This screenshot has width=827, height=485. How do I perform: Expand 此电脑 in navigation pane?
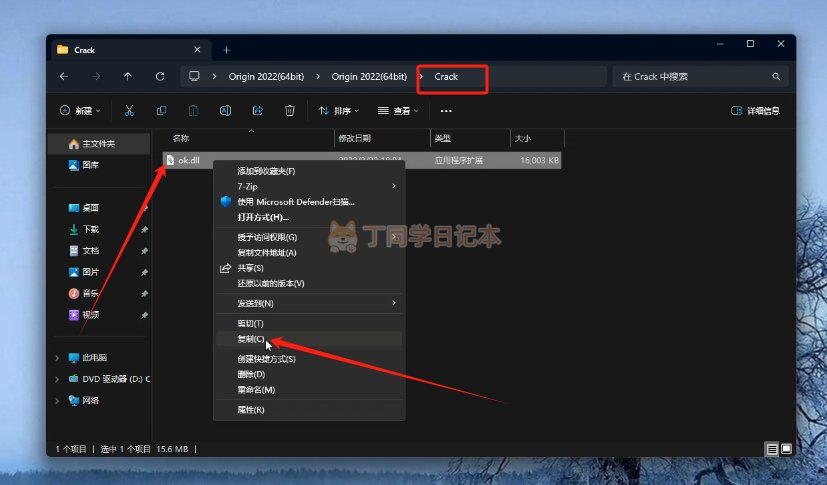click(57, 358)
